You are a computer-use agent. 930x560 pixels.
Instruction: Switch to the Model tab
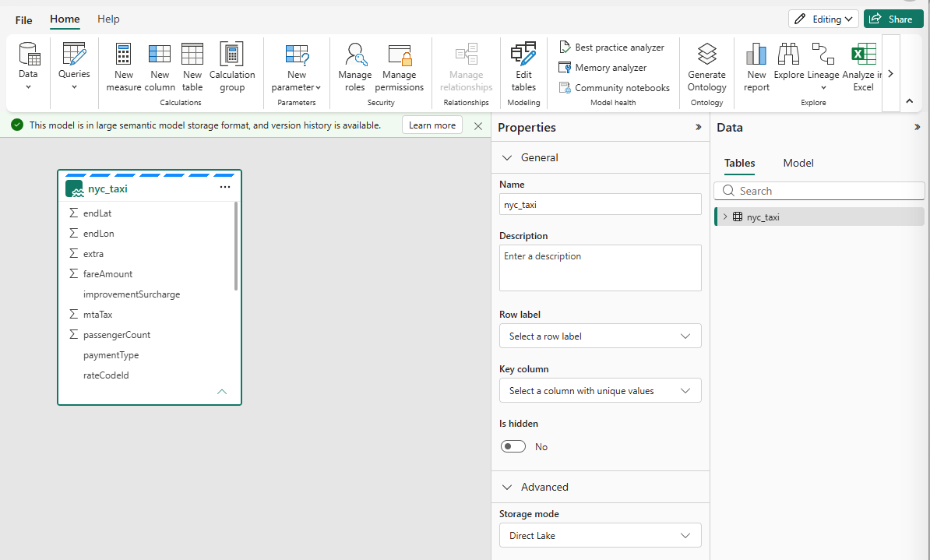[798, 163]
